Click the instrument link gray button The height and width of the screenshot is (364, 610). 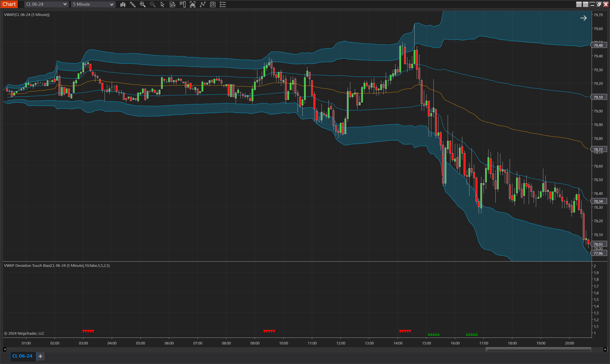click(579, 5)
